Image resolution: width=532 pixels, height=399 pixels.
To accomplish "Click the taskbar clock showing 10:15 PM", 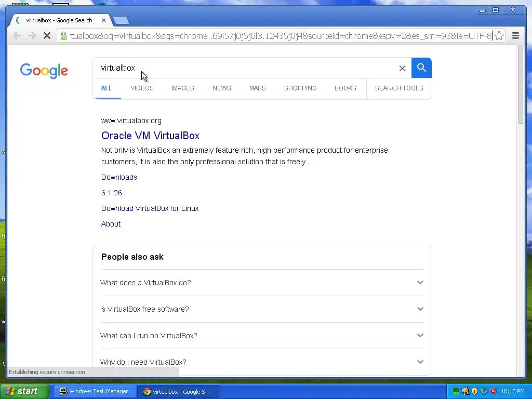I will 513,391.
